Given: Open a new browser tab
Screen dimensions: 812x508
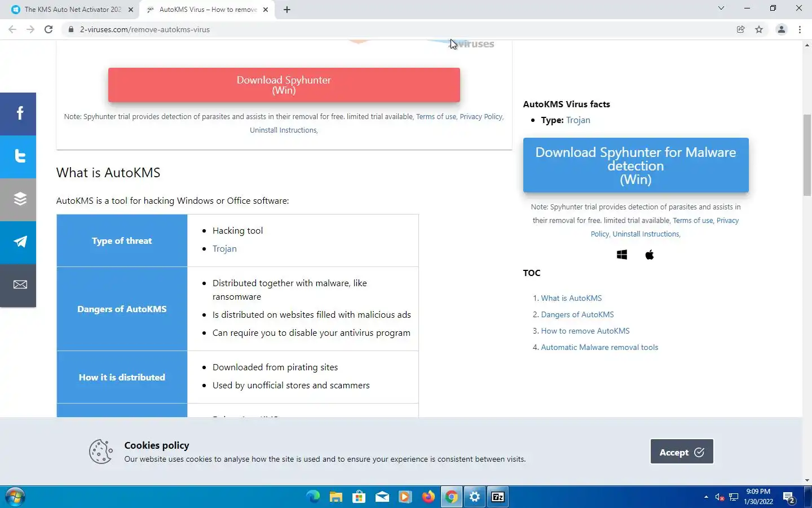Looking at the screenshot, I should click(x=287, y=10).
